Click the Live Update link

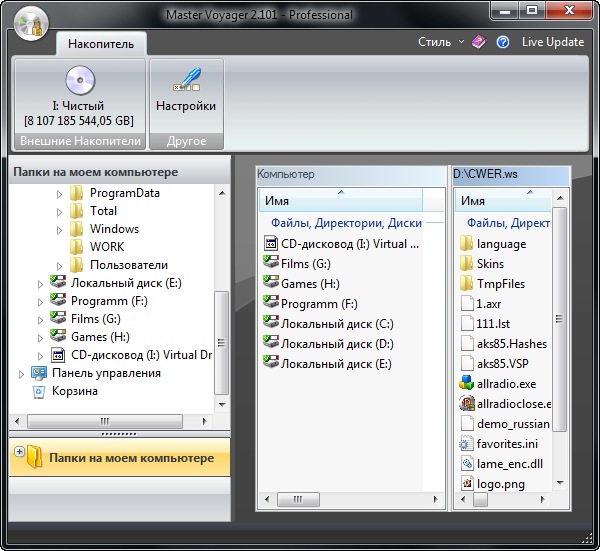552,42
